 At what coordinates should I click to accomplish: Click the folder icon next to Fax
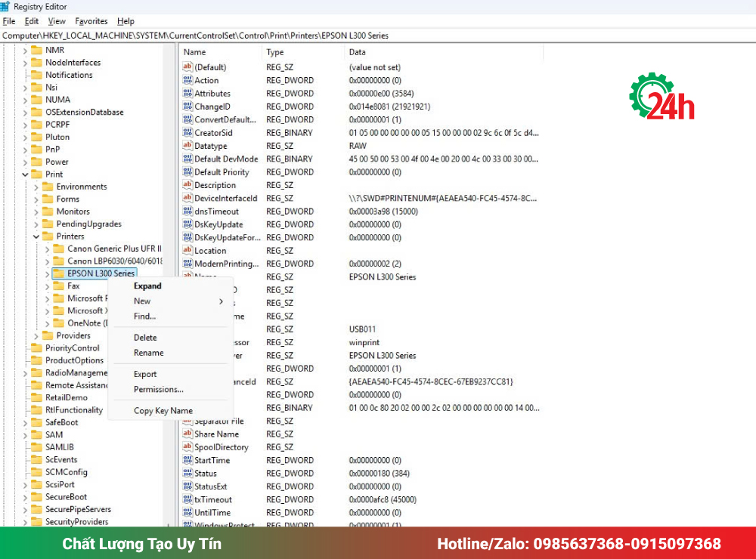click(59, 286)
